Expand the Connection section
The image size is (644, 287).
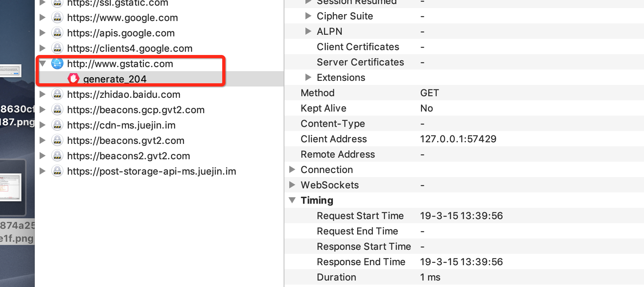[292, 169]
